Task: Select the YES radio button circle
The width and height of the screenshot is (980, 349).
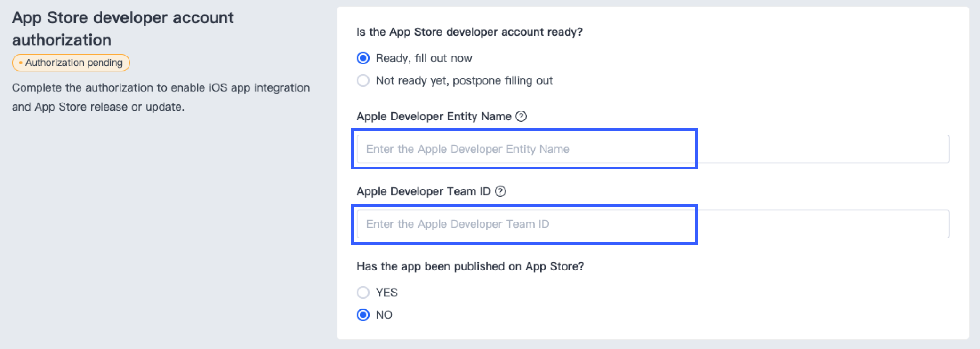Action: click(x=363, y=293)
